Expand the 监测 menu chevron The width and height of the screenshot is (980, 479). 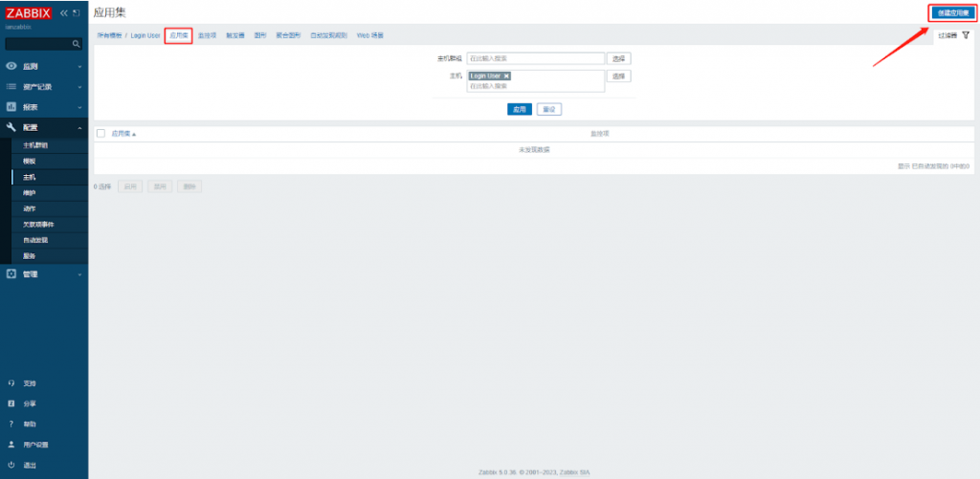79,66
